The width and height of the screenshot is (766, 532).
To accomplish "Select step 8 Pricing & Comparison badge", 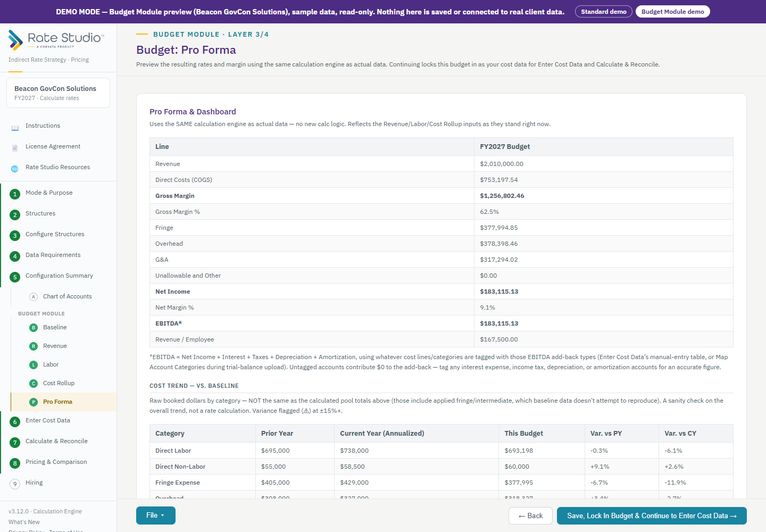I will coord(15,463).
